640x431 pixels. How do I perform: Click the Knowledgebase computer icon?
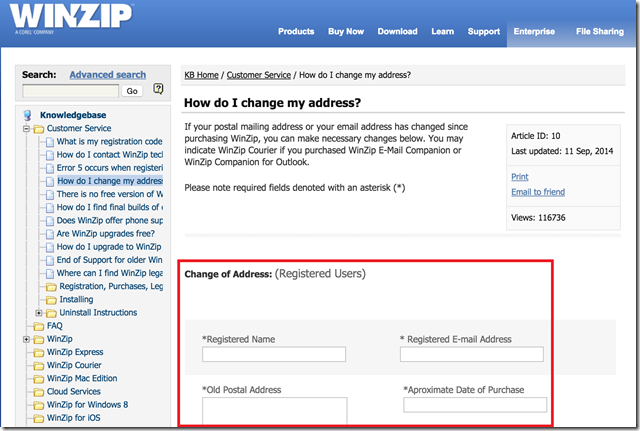[27, 115]
